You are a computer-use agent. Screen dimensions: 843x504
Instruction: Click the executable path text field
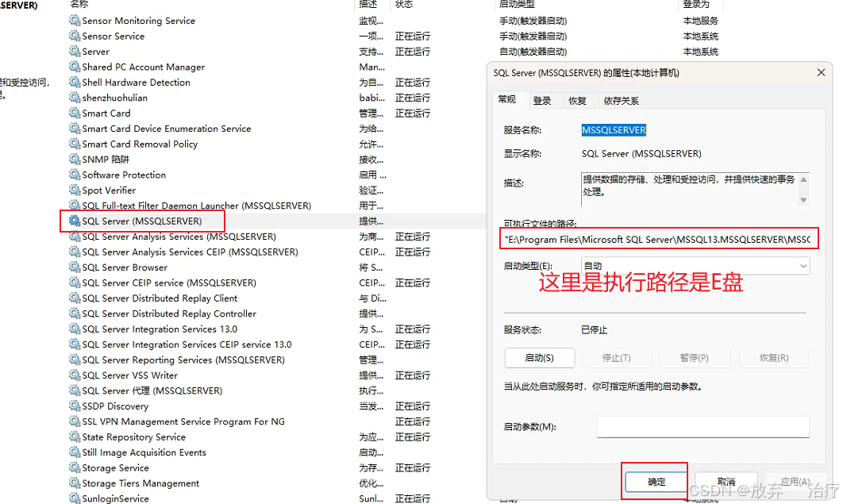pos(659,239)
